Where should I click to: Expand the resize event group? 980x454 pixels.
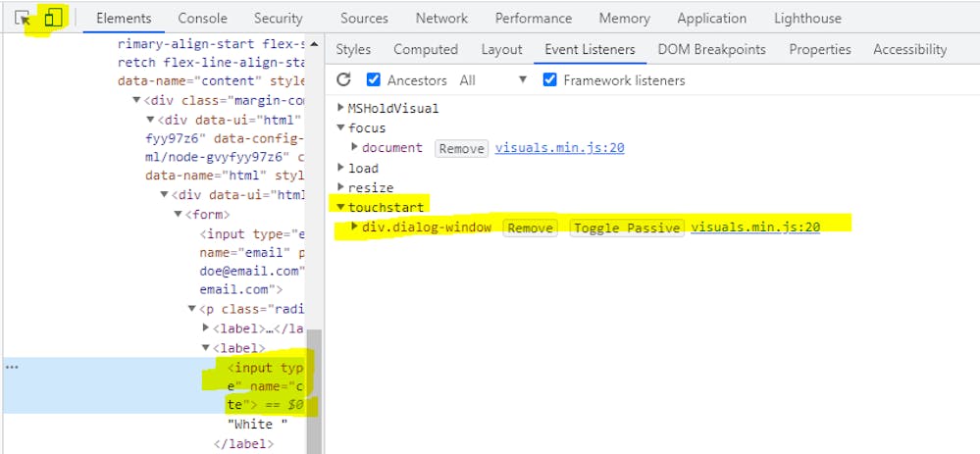pos(341,187)
